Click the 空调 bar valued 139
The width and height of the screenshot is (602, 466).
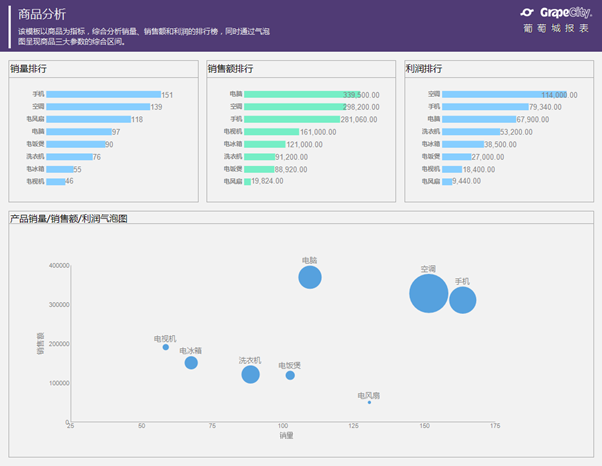tap(98, 107)
